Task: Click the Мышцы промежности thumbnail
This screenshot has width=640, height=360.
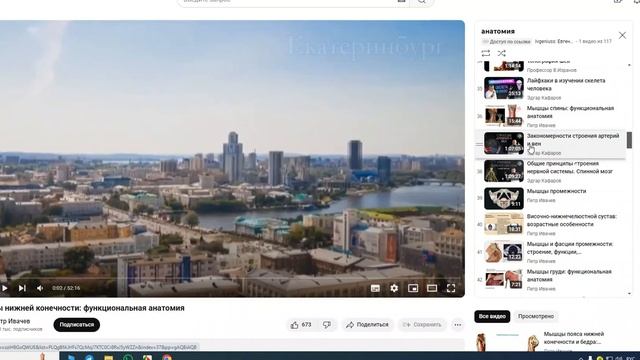Action: click(504, 198)
